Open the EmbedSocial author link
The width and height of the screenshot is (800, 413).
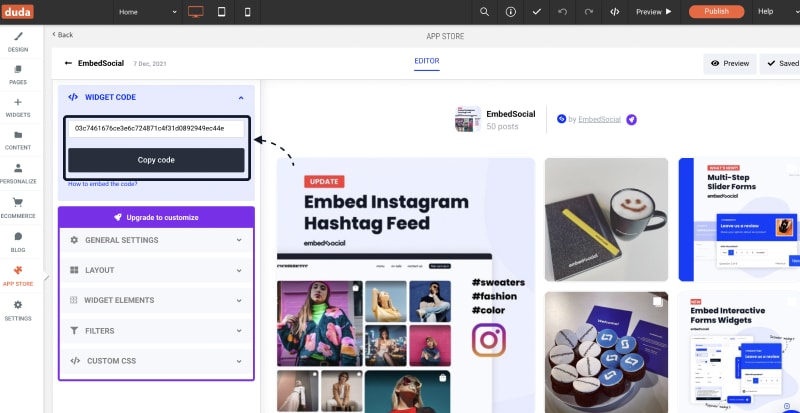(599, 119)
